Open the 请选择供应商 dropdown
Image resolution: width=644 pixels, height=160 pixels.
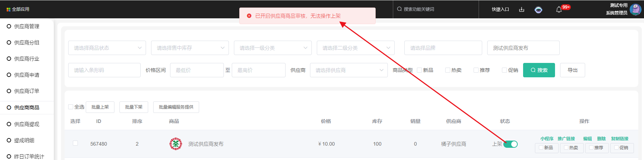[349, 70]
